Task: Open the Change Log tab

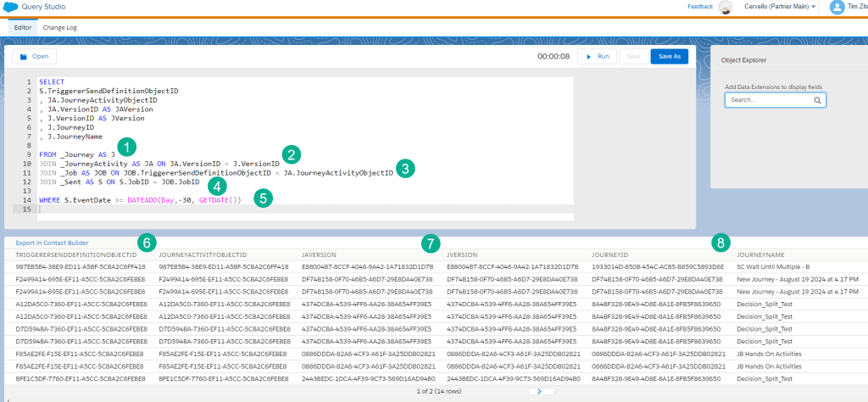Action: 59,27
